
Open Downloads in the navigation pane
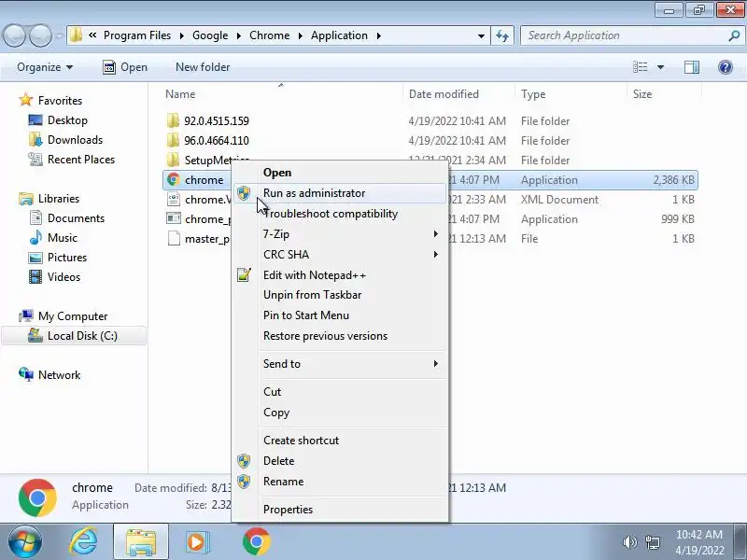(75, 139)
